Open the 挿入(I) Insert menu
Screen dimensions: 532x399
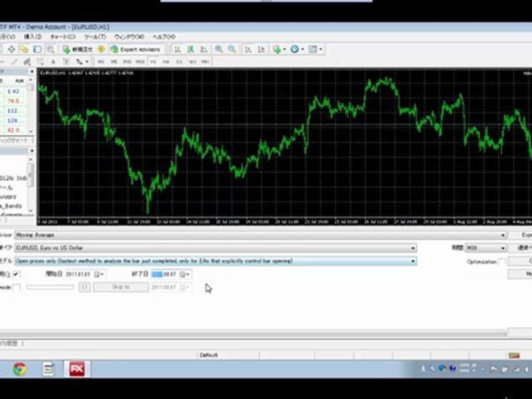pos(33,37)
